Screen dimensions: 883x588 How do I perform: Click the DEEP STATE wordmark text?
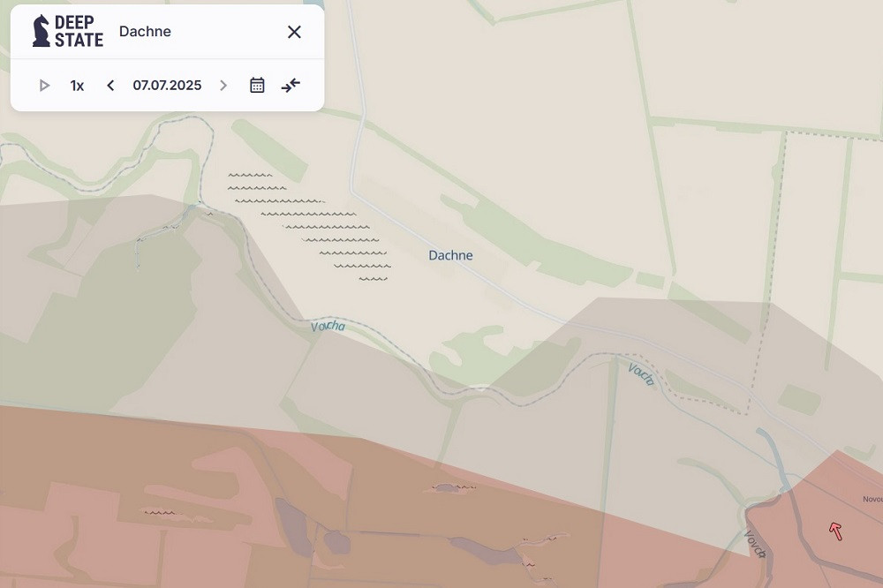click(x=79, y=31)
